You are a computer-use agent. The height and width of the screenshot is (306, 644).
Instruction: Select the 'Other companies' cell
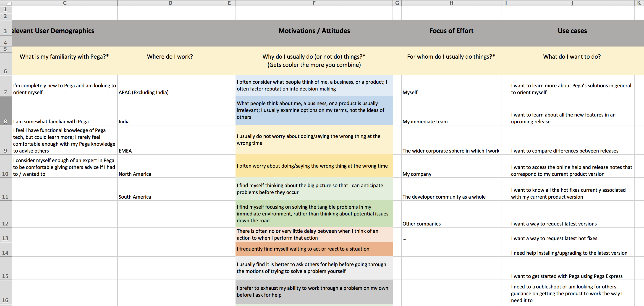451,214
